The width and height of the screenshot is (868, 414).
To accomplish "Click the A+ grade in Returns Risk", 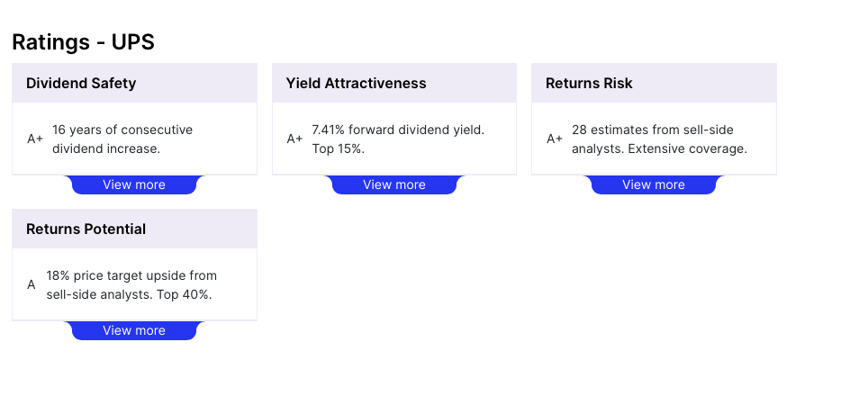I will pyautogui.click(x=555, y=139).
